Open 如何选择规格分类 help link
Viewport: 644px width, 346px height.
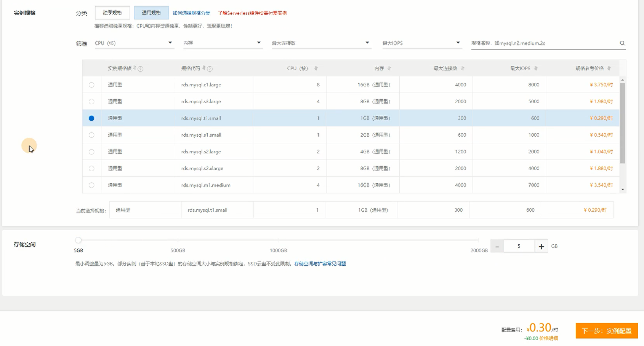pos(191,13)
